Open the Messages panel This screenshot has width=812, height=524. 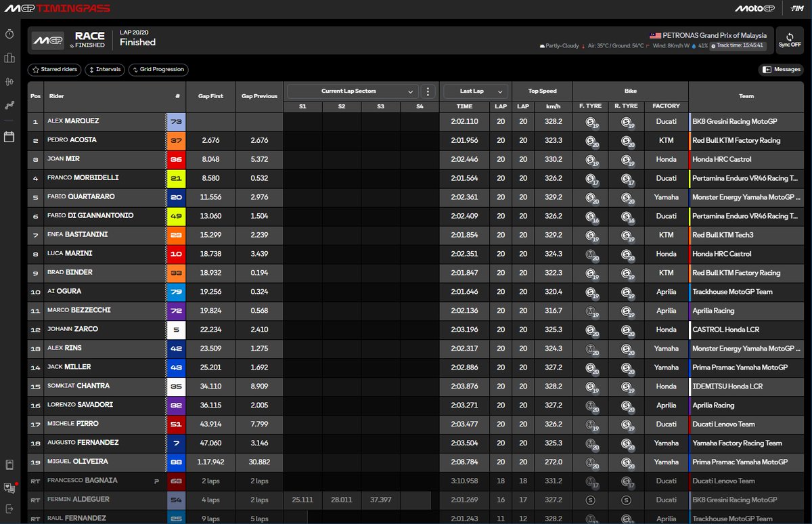tap(781, 69)
